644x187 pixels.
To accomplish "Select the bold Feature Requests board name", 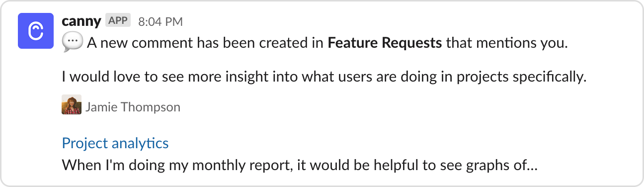I will 385,43.
